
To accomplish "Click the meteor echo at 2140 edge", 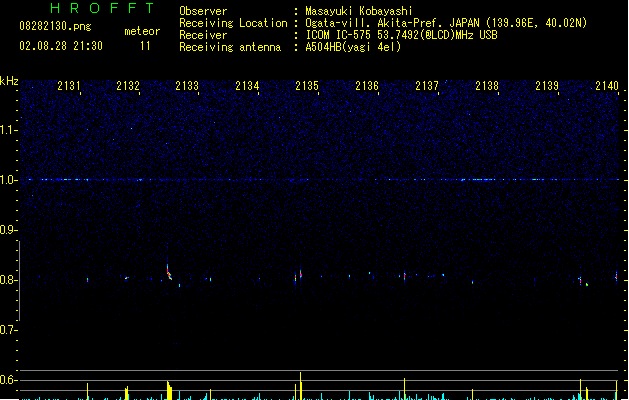I will (x=616, y=276).
